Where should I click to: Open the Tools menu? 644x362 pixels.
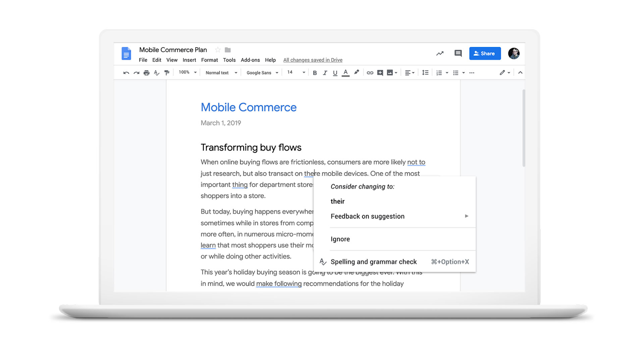pyautogui.click(x=229, y=60)
